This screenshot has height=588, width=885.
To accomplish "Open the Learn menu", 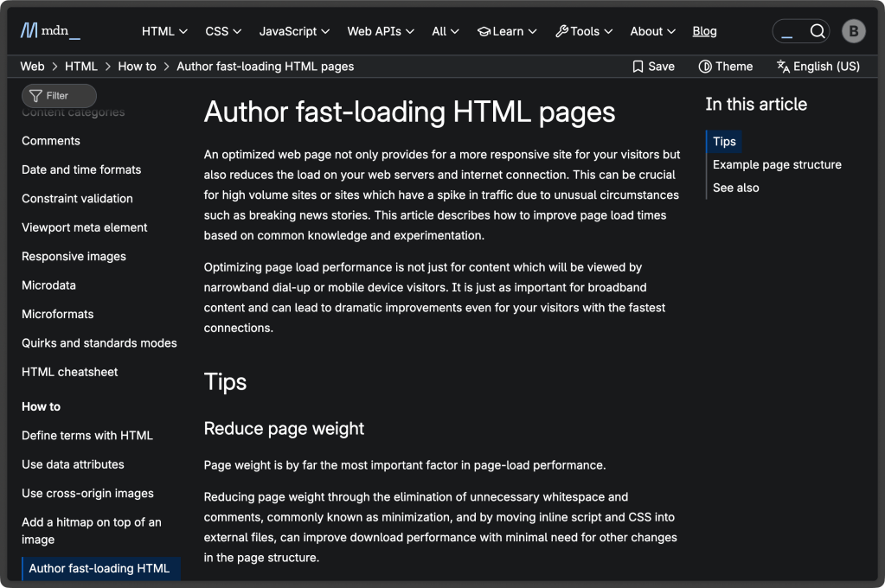I will 507,31.
